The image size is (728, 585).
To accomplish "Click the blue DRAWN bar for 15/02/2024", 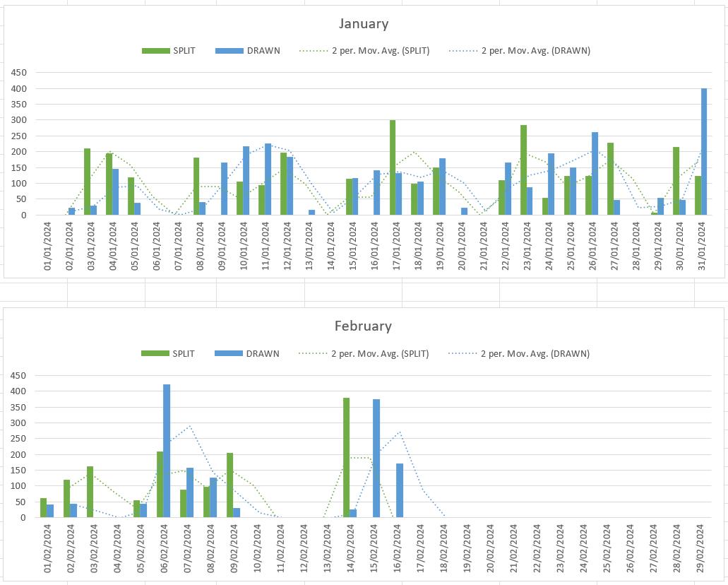I will (376, 458).
